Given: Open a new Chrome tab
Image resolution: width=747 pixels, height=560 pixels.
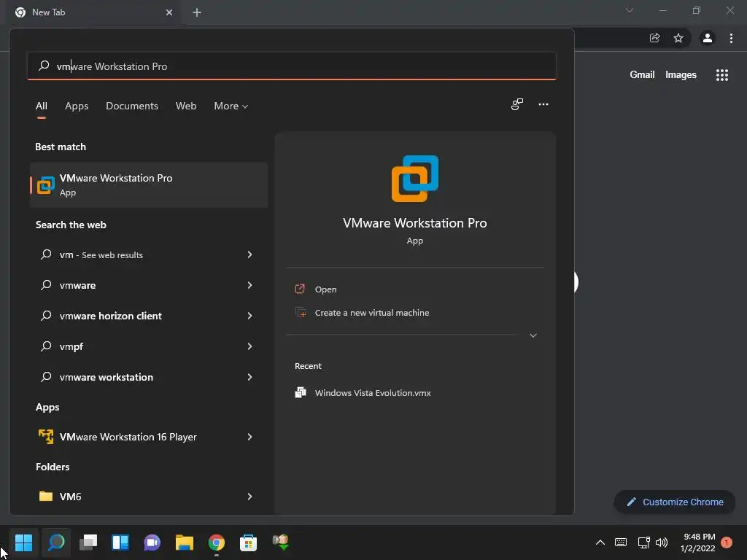Looking at the screenshot, I should (x=197, y=12).
